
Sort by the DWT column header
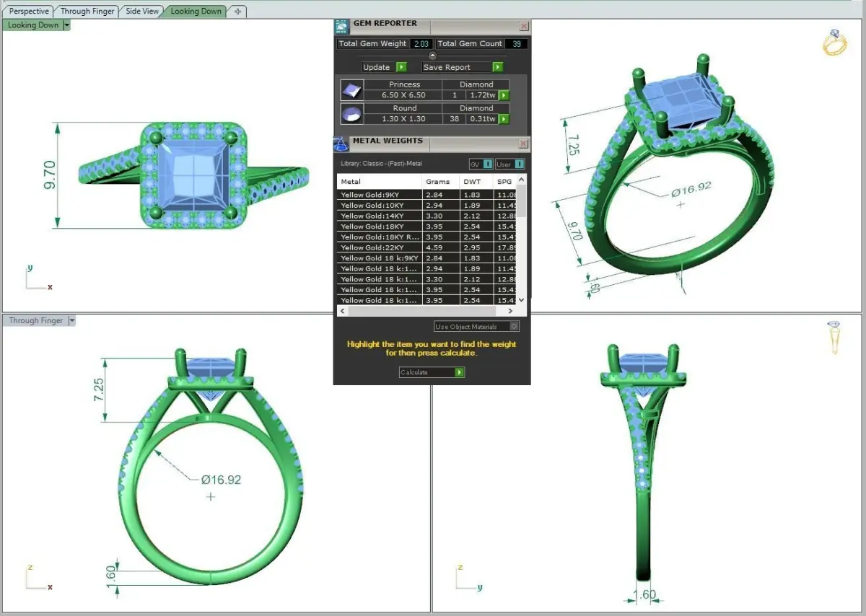point(476,182)
